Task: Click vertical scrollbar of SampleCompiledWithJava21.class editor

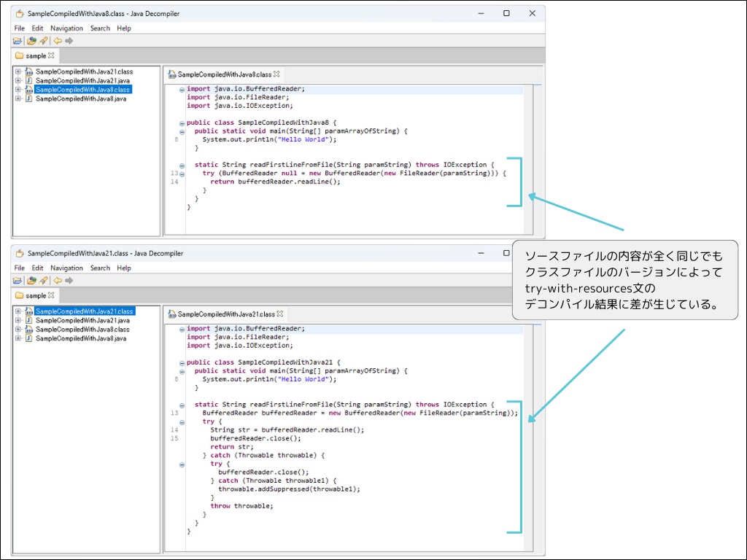Action: pyautogui.click(x=537, y=437)
